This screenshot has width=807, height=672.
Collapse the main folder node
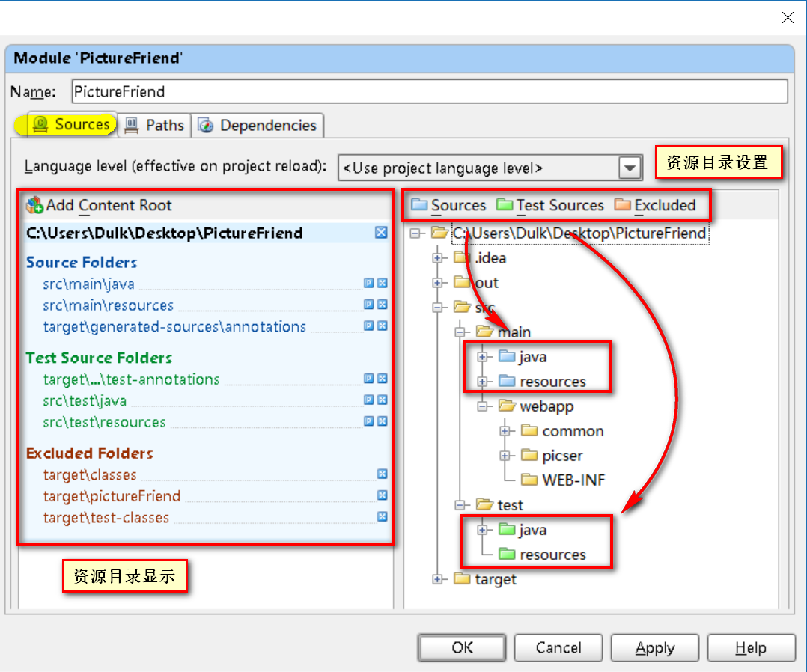[x=460, y=332]
